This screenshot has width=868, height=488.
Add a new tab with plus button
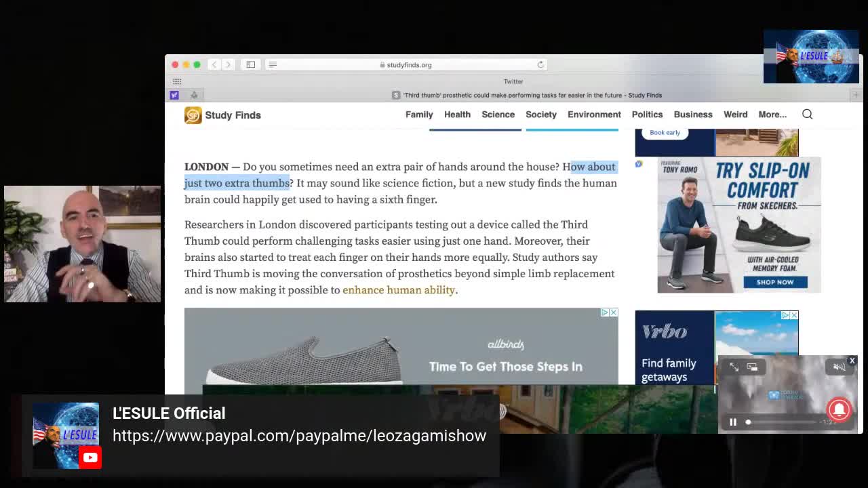click(x=856, y=95)
